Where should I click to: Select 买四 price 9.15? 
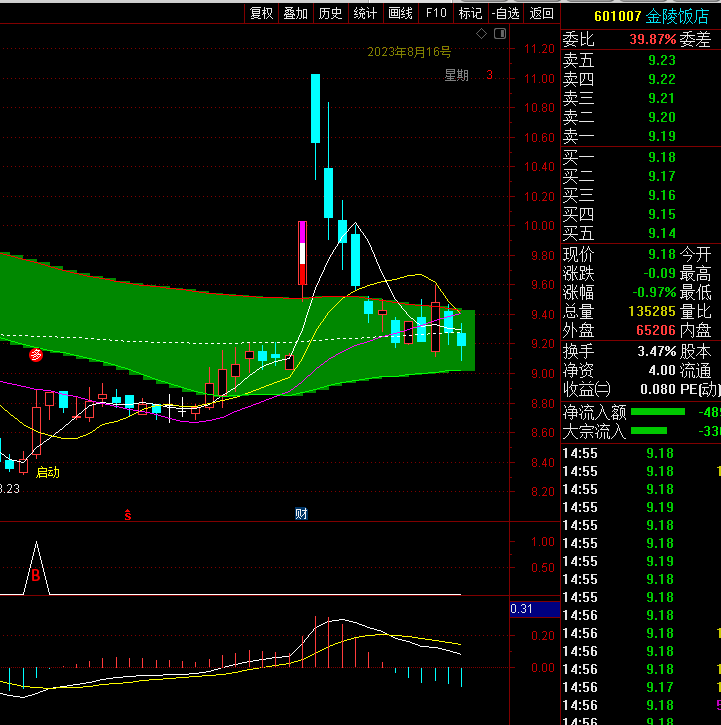[x=661, y=214]
